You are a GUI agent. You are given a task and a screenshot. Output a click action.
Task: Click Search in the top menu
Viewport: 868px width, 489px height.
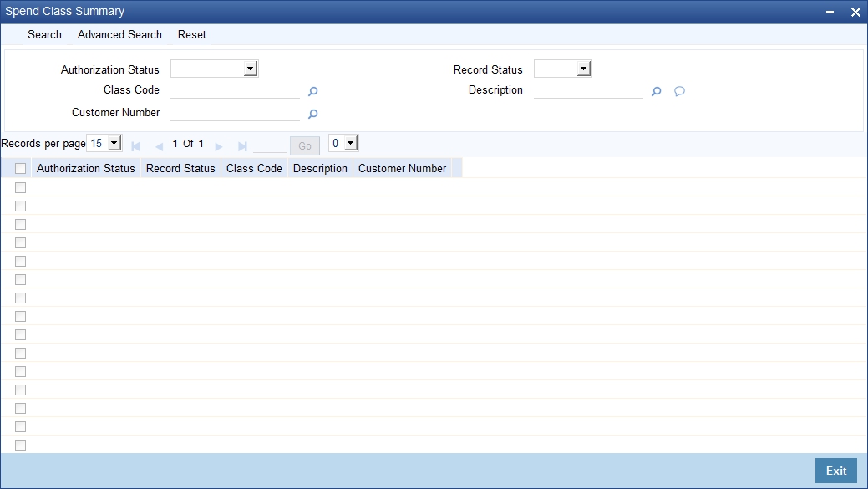45,34
